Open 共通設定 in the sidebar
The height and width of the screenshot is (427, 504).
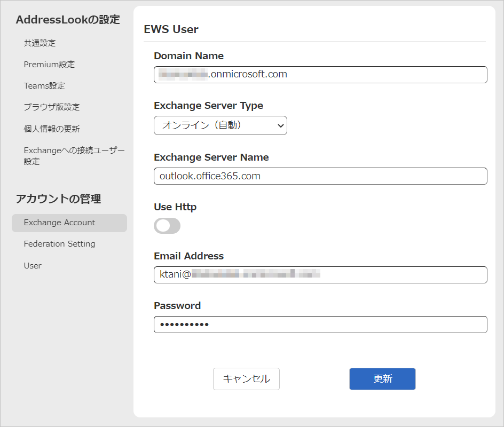click(40, 43)
